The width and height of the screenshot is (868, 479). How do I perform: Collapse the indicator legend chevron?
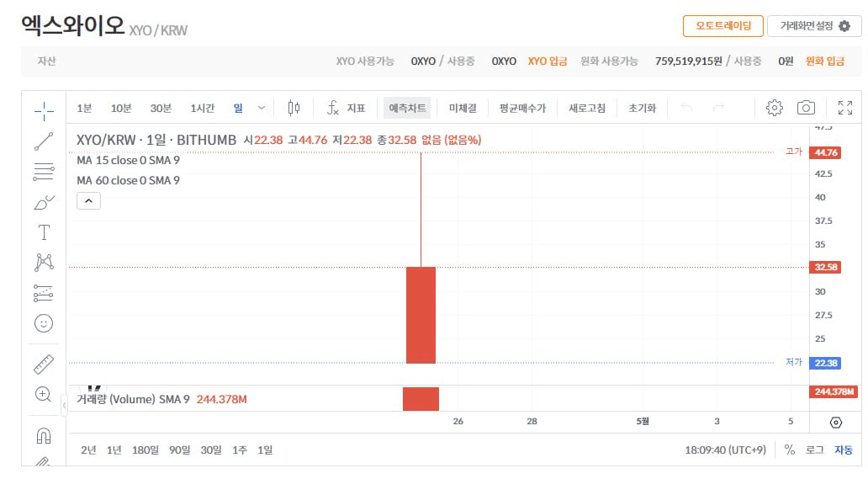(x=88, y=200)
